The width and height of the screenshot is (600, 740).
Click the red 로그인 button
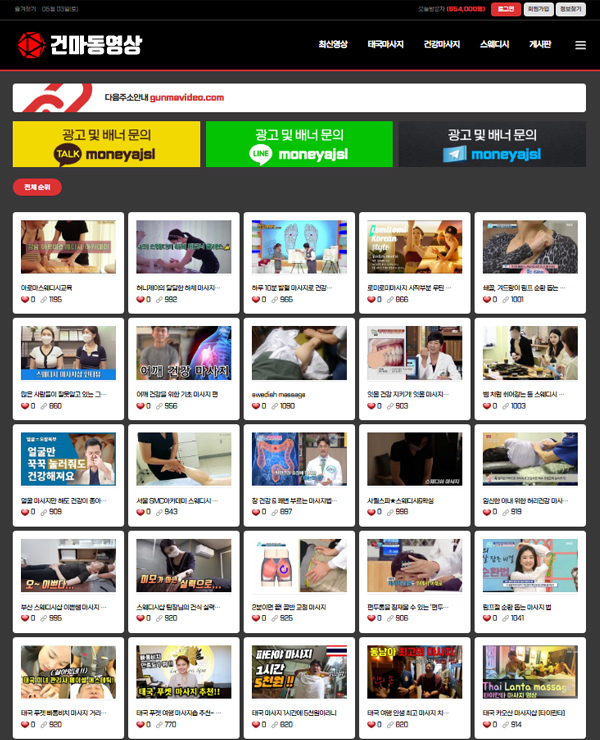[506, 9]
